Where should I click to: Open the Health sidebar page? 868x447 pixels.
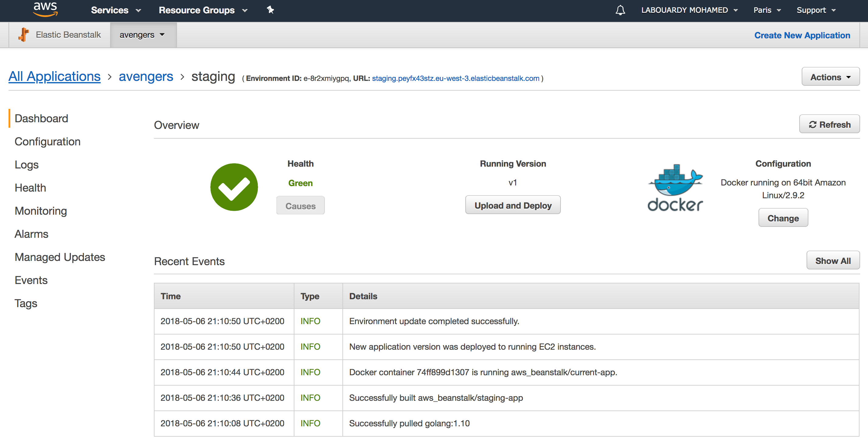[30, 188]
